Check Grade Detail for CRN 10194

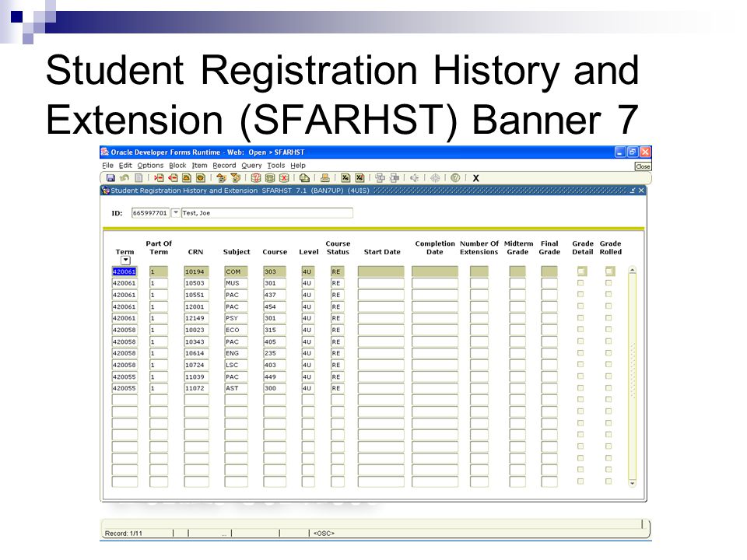pos(580,271)
